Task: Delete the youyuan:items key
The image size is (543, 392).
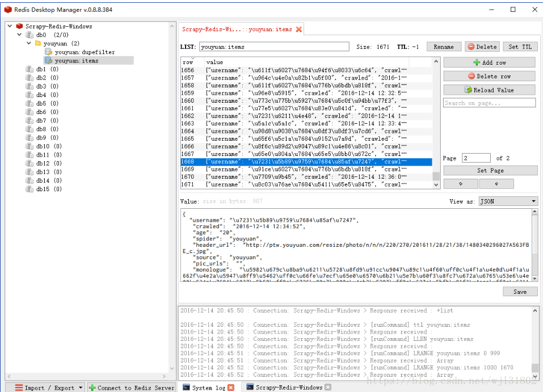Action: pyautogui.click(x=482, y=47)
